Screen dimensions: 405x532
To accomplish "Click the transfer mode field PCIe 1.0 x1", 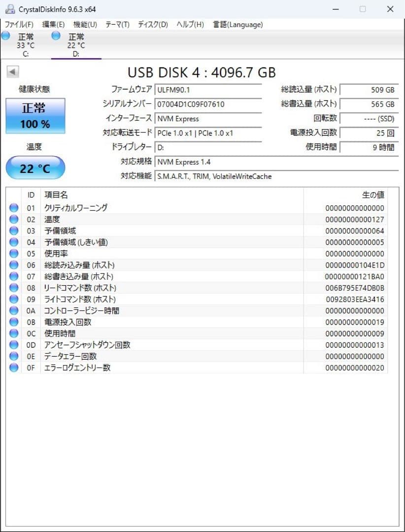I will pos(208,133).
